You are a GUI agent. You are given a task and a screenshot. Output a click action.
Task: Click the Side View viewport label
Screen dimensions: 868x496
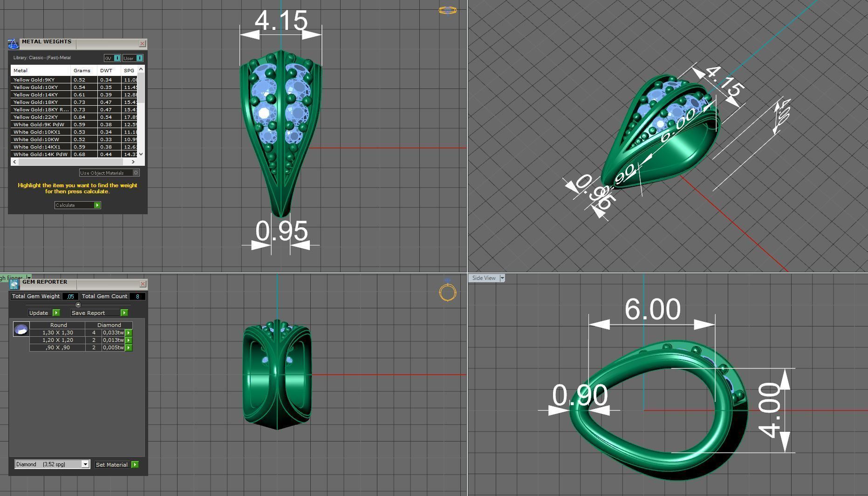tap(484, 278)
